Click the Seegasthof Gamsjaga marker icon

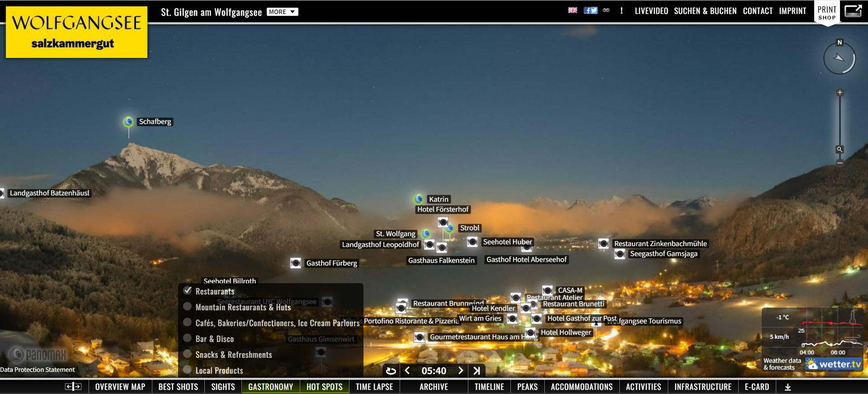pyautogui.click(x=620, y=254)
